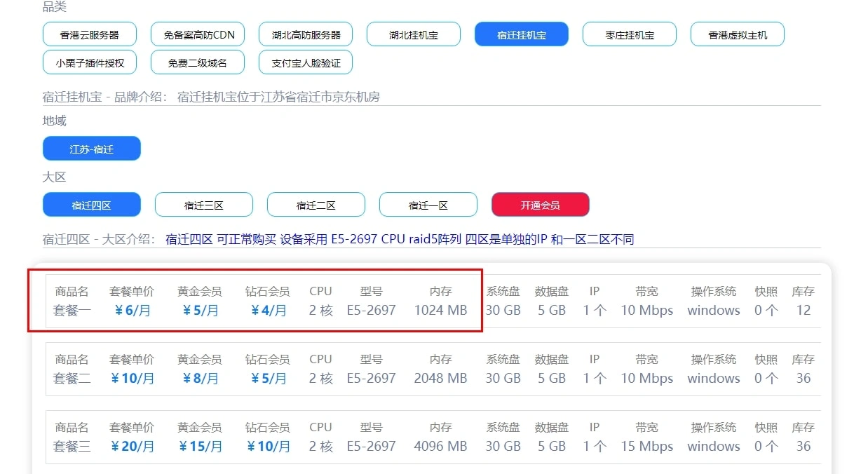The image size is (868, 474).
Task: Pick the 枣庄挂机宝 category
Action: click(630, 34)
